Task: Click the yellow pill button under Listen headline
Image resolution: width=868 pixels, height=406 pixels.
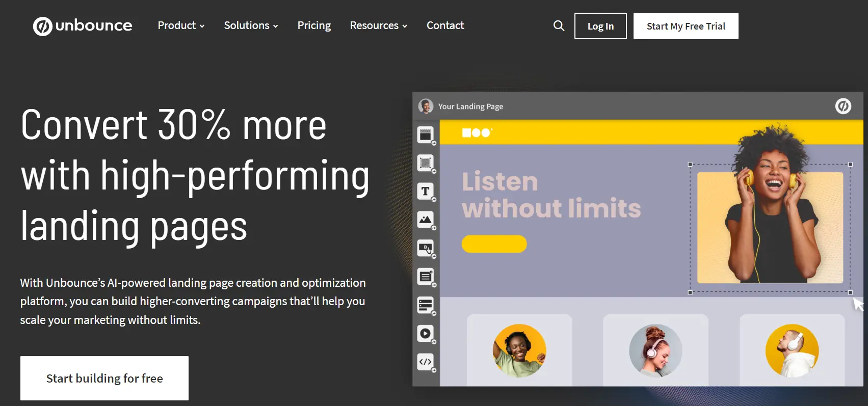Action: 494,243
